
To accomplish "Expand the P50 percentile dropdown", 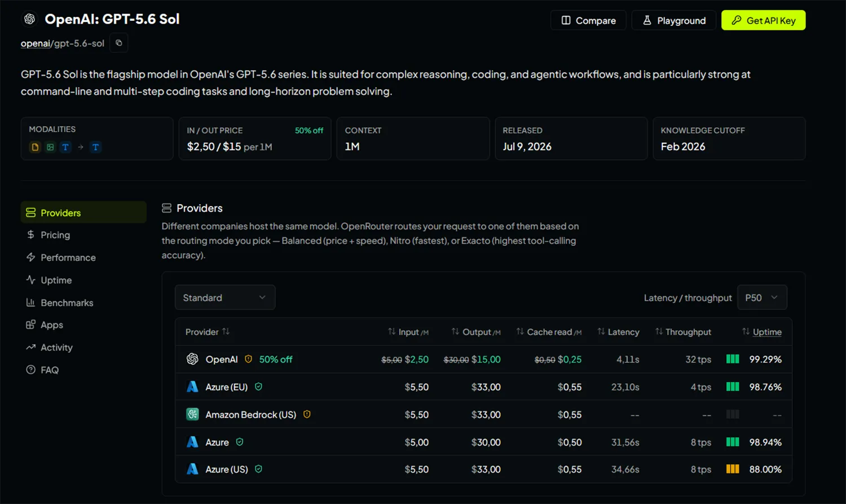I will click(762, 297).
